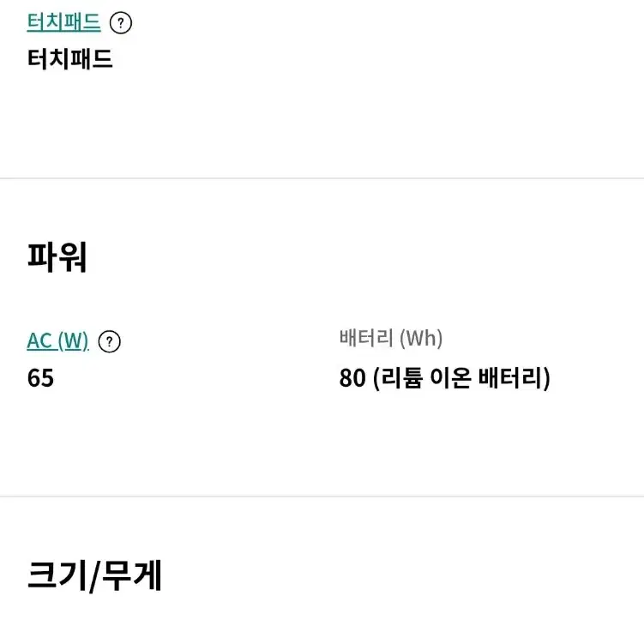Image resolution: width=644 pixels, height=644 pixels.
Task: Select the AC wattage value 65
Action: point(40,378)
